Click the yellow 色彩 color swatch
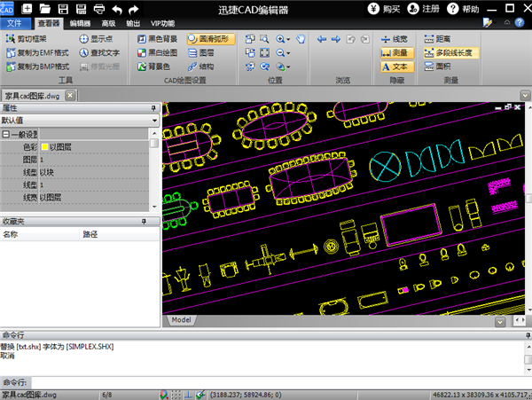 45,147
